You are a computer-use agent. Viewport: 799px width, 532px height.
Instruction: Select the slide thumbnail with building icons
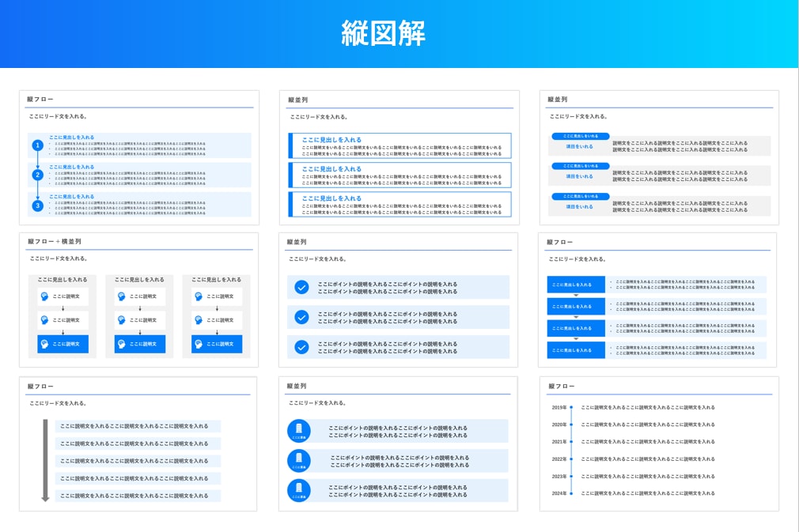click(399, 444)
